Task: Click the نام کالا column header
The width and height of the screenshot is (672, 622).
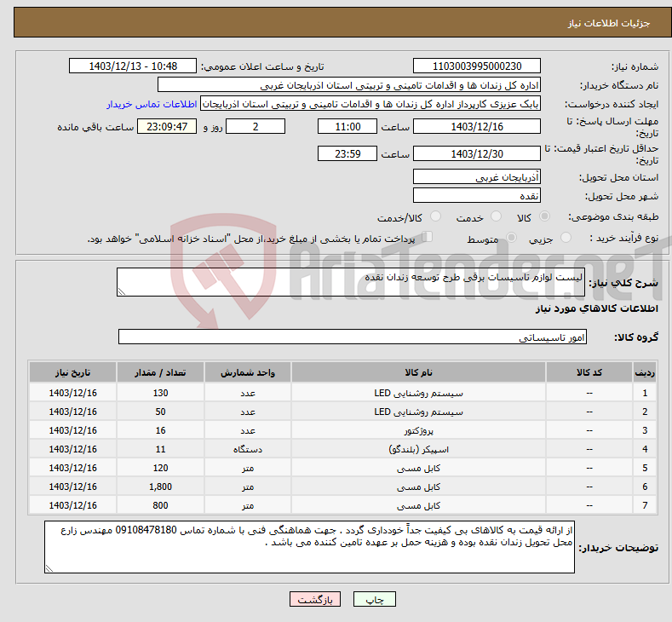Action: [418, 372]
